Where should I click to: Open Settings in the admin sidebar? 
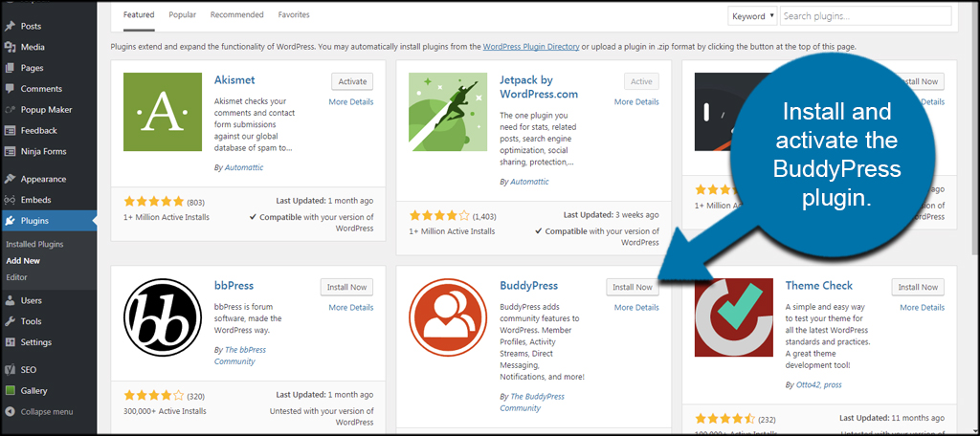(x=35, y=342)
